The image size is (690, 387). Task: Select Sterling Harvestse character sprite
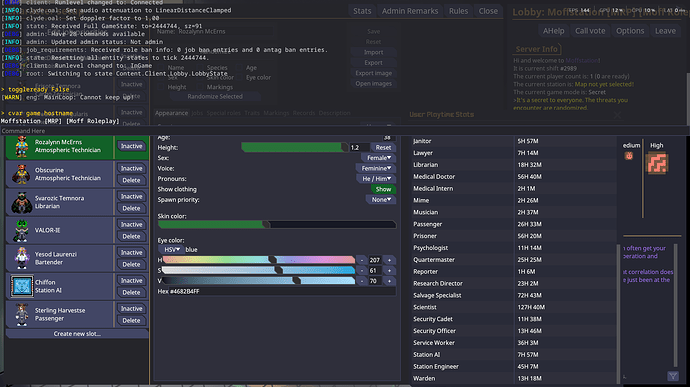(21, 315)
